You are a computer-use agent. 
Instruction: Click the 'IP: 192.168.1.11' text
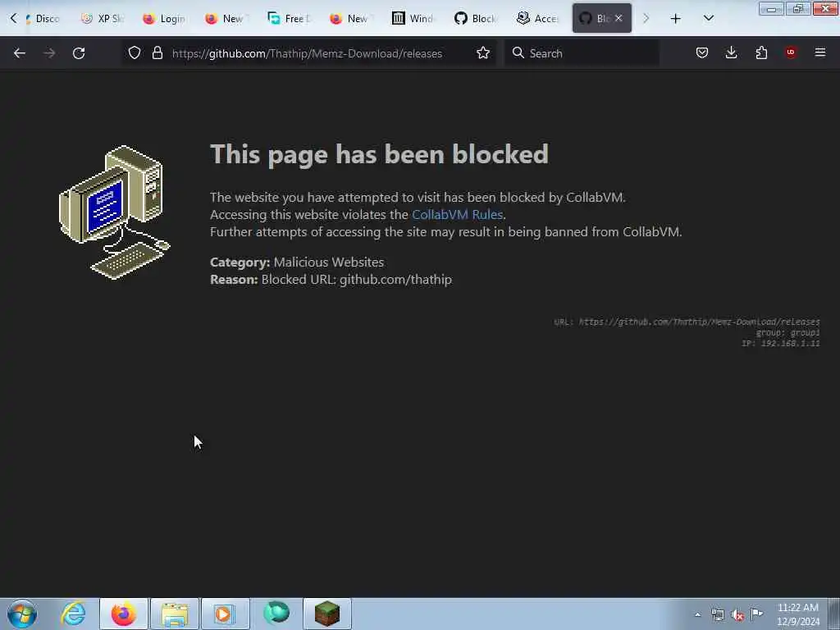coord(781,344)
